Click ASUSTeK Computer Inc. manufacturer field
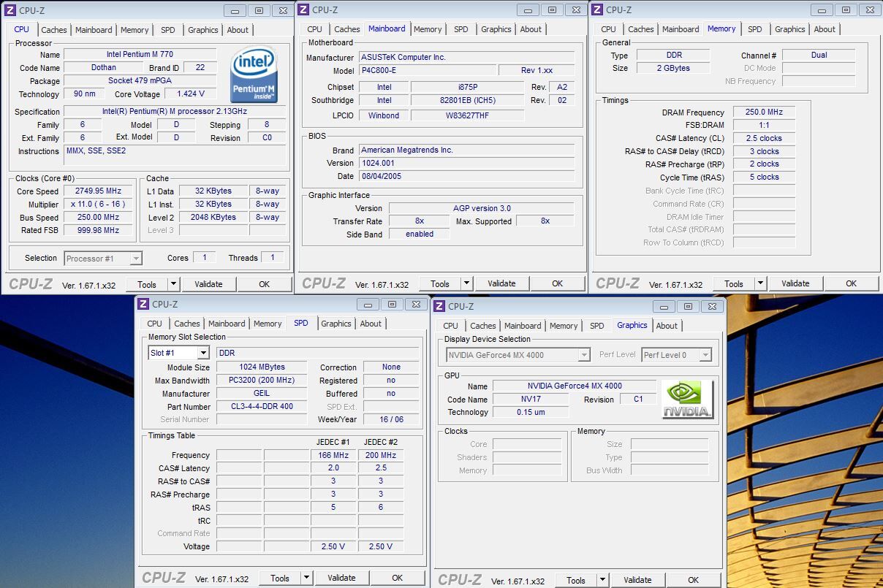This screenshot has width=883, height=588. point(466,57)
